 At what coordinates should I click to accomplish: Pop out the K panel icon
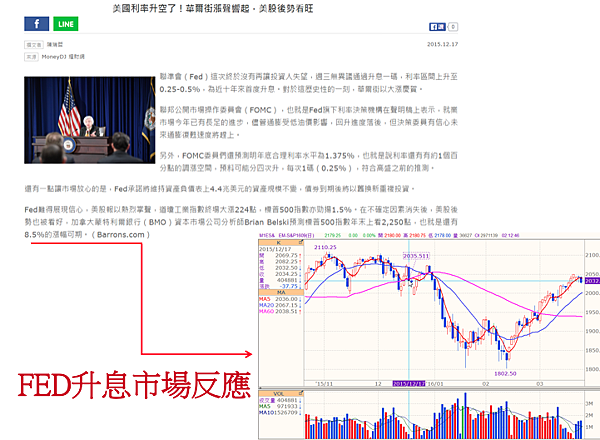pos(301,243)
